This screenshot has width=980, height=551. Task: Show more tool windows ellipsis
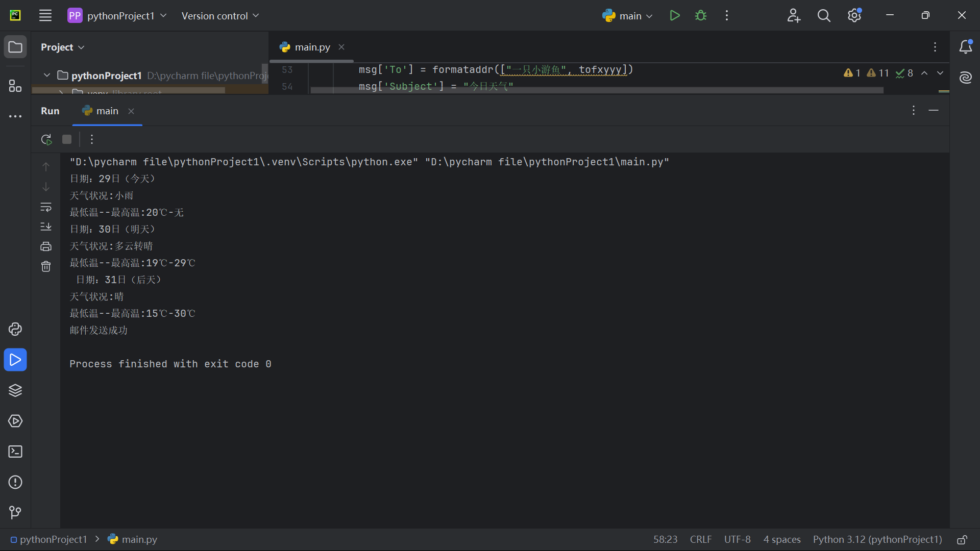tap(15, 116)
